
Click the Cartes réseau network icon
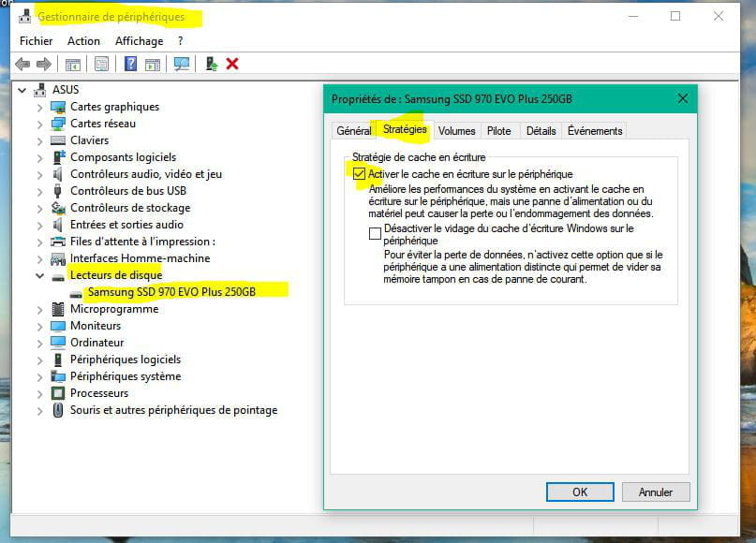pos(58,124)
